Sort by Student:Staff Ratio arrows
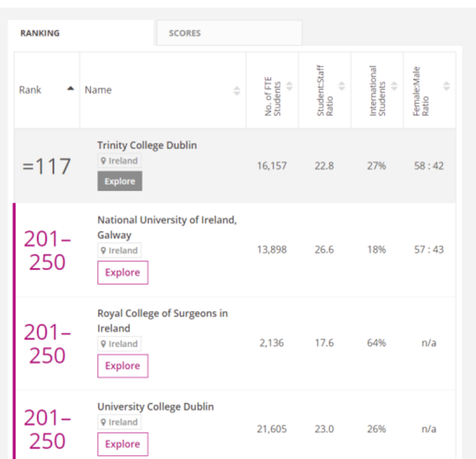476x459 pixels. coord(342,86)
